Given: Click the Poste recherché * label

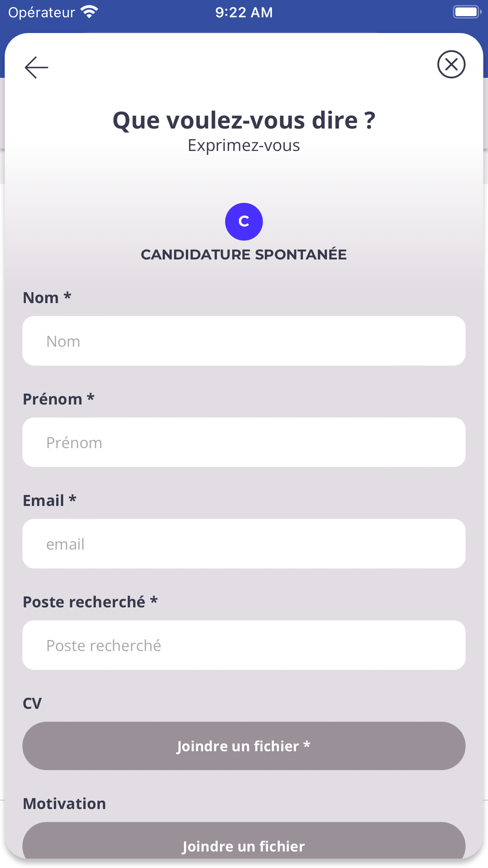Looking at the screenshot, I should [x=90, y=602].
